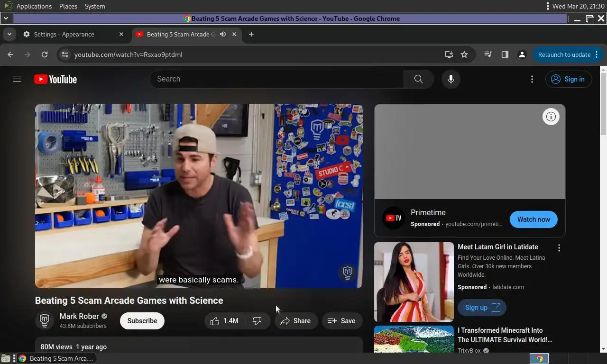Click the YouTube TV Primetime logo

(394, 218)
